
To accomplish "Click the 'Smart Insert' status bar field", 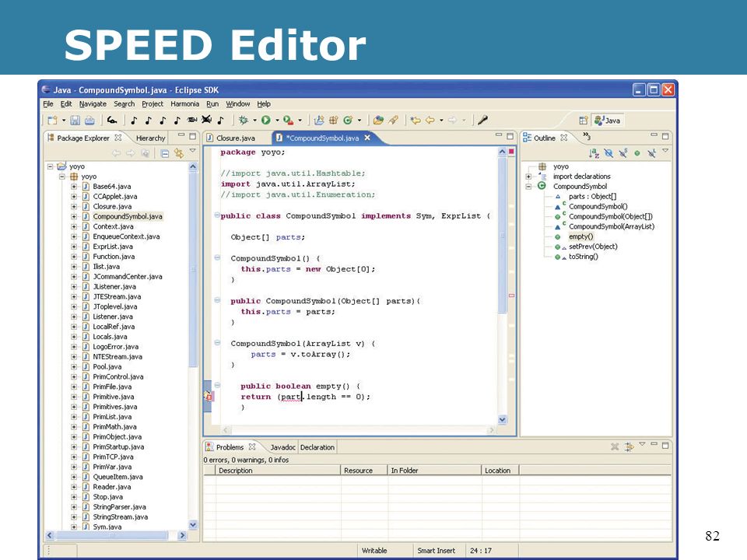I will point(436,551).
